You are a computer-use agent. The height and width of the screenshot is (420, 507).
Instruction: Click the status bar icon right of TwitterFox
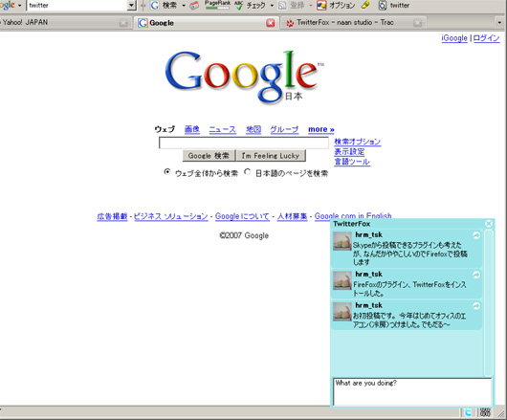coord(485,412)
